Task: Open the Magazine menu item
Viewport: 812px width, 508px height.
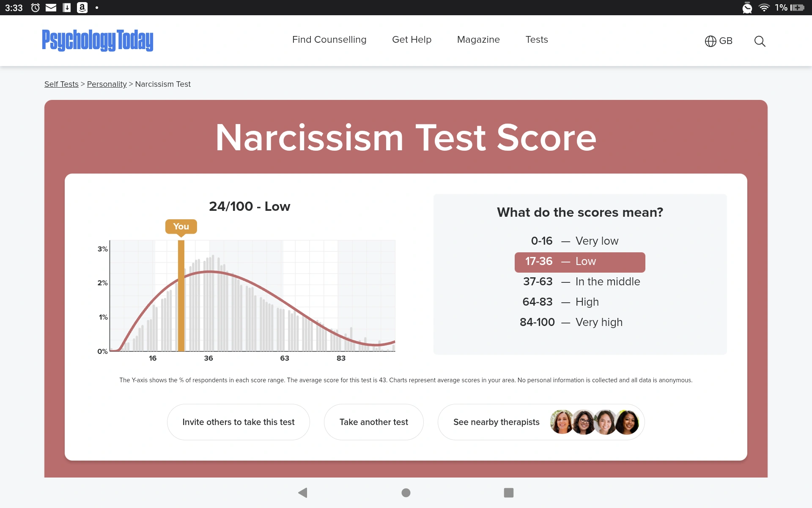Action: coord(478,39)
